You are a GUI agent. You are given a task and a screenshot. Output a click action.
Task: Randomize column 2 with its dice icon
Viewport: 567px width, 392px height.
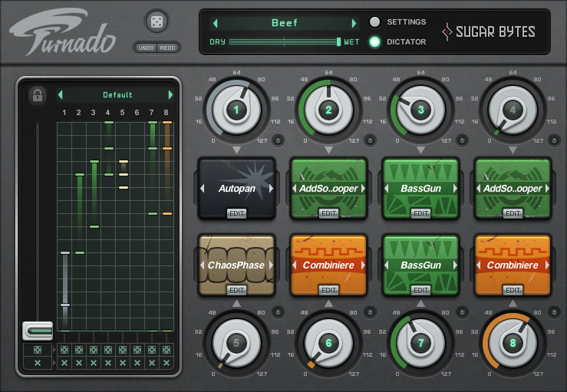(79, 350)
